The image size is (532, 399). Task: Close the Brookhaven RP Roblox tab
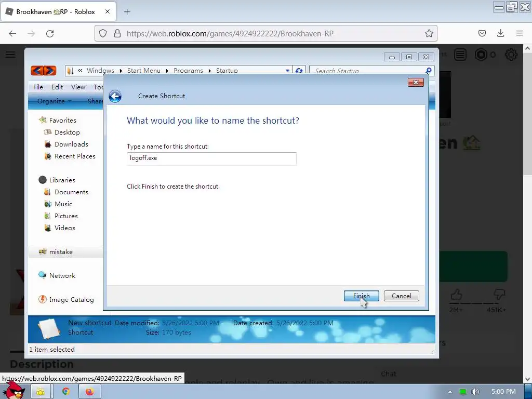107,11
